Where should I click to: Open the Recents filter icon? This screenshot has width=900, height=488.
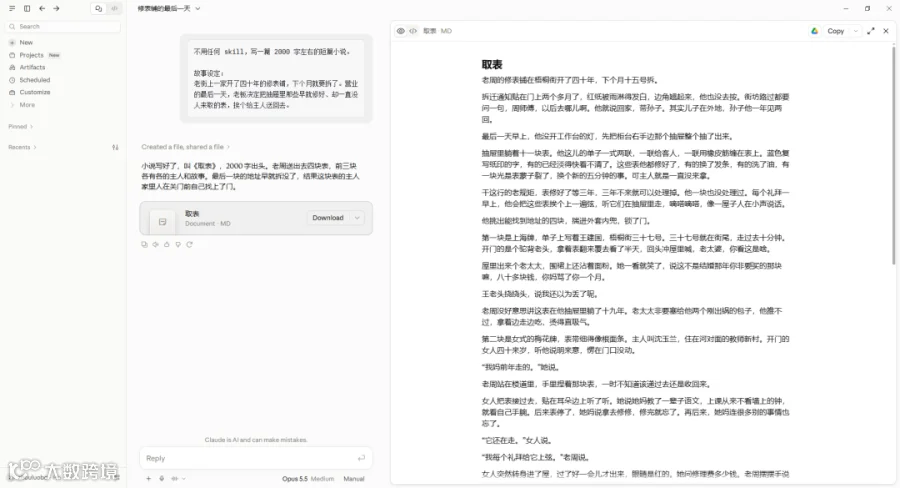coord(115,147)
